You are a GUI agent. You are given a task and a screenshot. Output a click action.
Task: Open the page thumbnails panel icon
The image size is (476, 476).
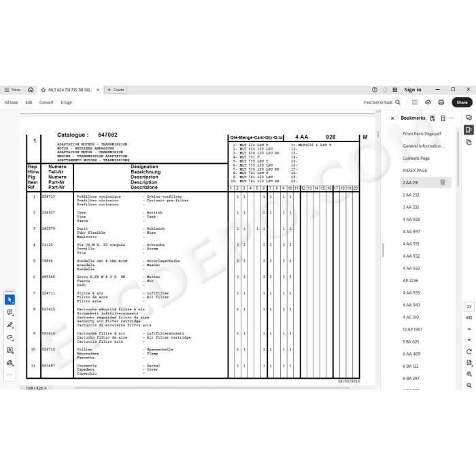469,142
